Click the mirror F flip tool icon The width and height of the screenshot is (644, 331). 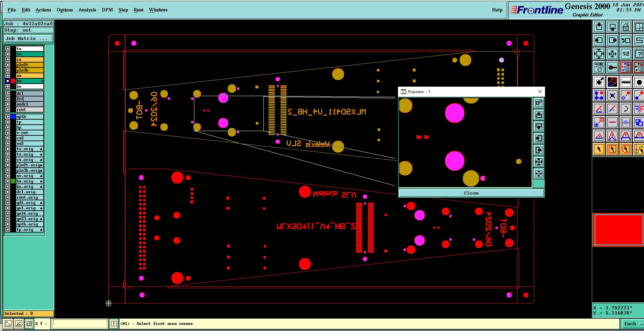[639, 109]
